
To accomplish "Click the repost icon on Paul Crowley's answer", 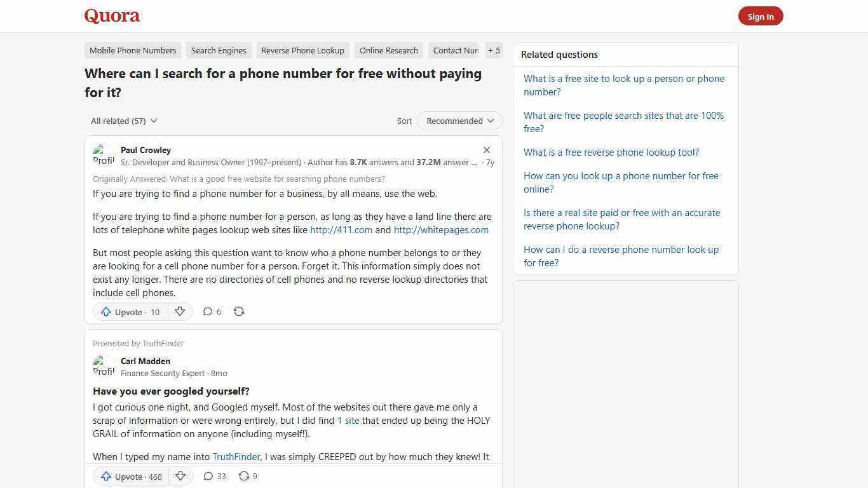I will coord(239,311).
